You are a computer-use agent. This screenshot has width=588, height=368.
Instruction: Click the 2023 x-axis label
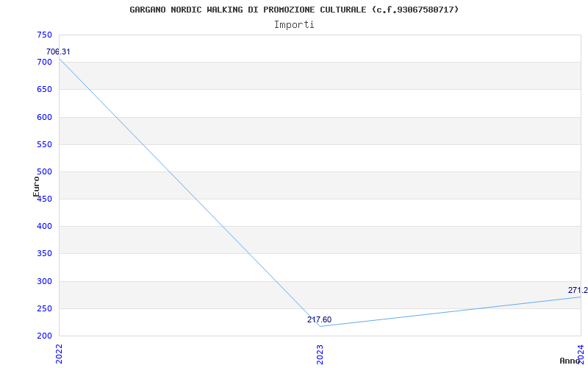320,354
